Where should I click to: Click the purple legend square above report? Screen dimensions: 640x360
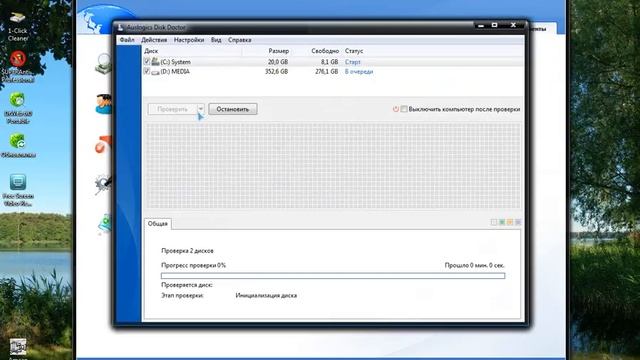point(518,222)
